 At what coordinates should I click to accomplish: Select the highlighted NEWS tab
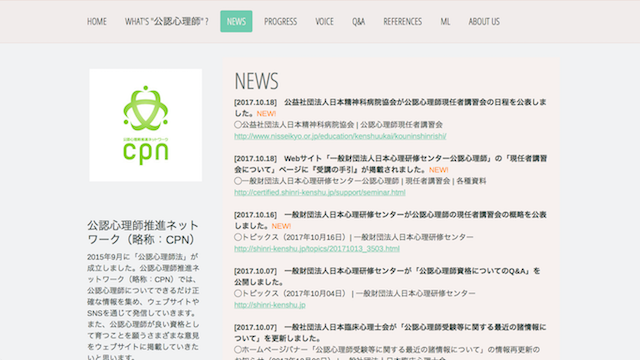(x=236, y=21)
